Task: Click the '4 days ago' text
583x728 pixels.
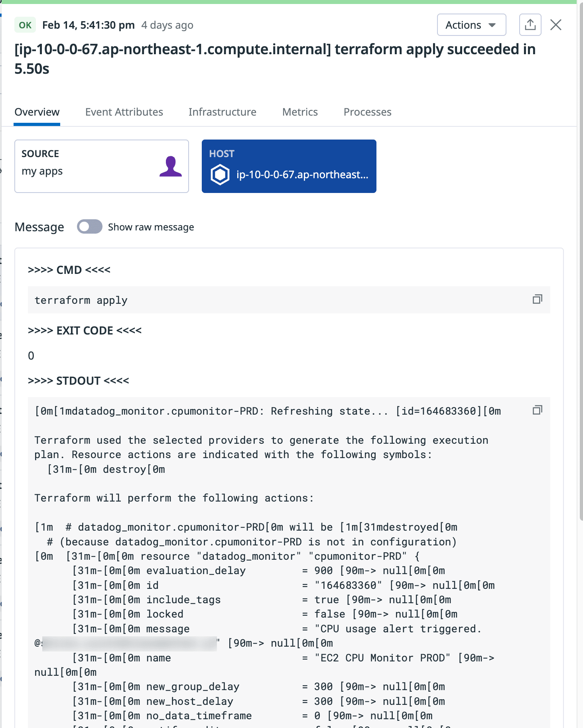Action: point(167,25)
